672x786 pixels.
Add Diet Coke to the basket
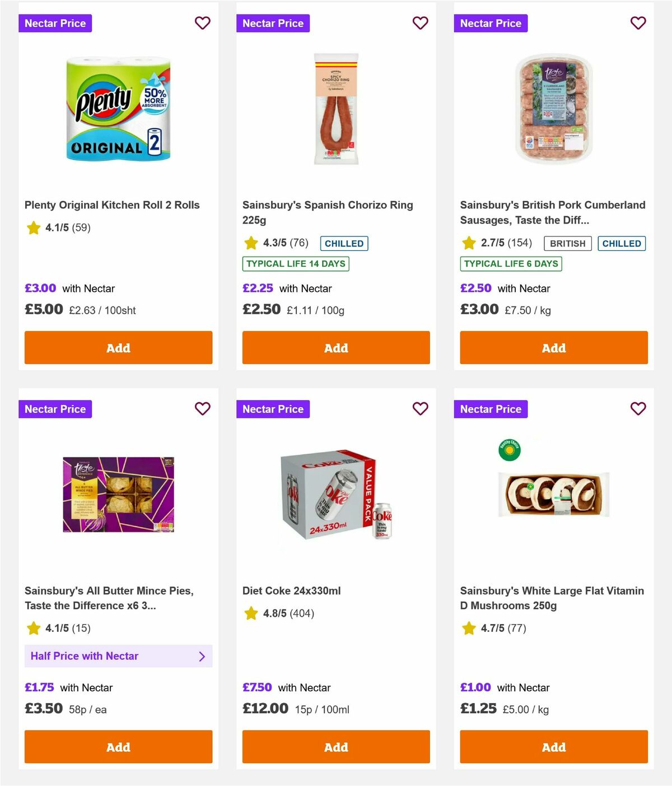pyautogui.click(x=336, y=747)
